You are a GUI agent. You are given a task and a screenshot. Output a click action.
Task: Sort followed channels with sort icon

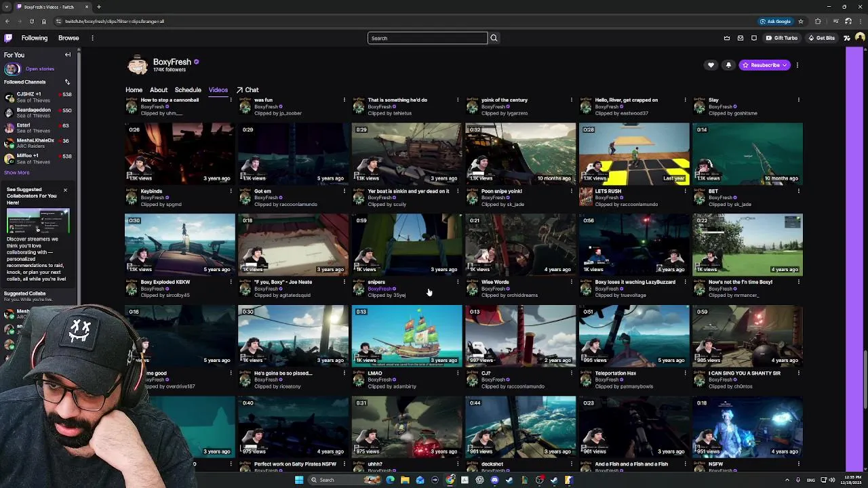[x=67, y=82]
